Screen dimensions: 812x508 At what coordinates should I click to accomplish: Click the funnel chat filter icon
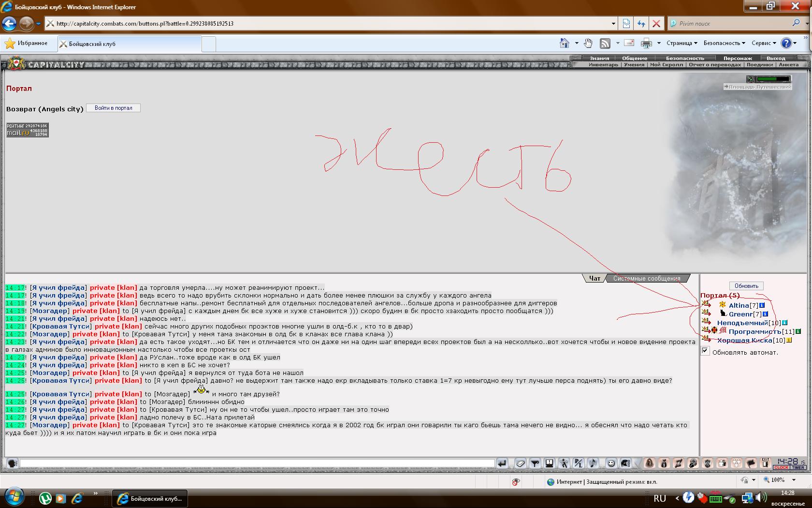[x=535, y=463]
